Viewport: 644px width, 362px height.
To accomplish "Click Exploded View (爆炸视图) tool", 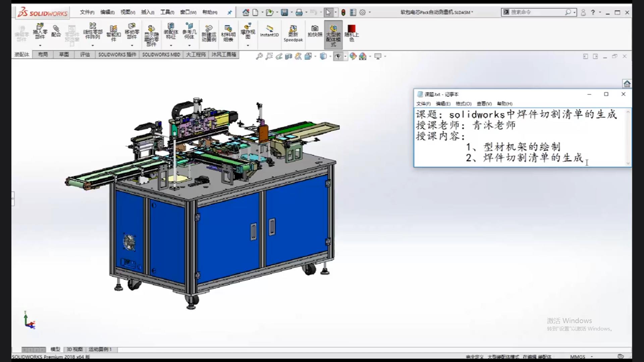I will click(x=248, y=31).
